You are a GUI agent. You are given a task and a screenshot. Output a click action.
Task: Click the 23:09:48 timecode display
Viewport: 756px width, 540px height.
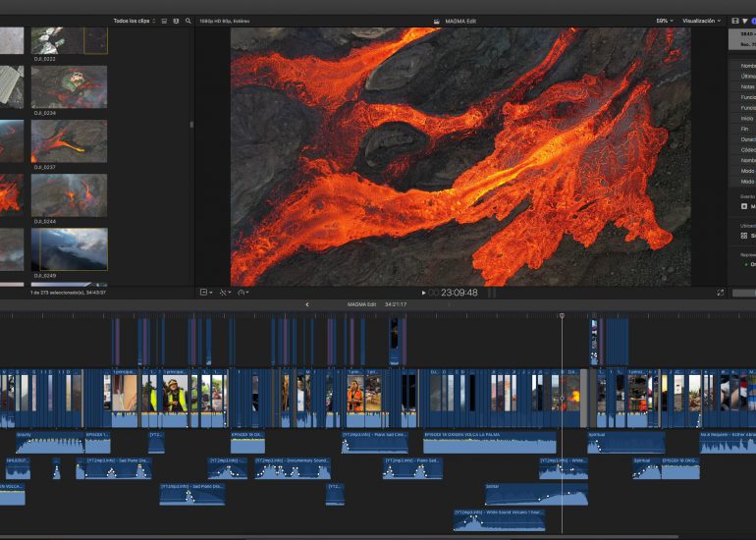click(459, 293)
